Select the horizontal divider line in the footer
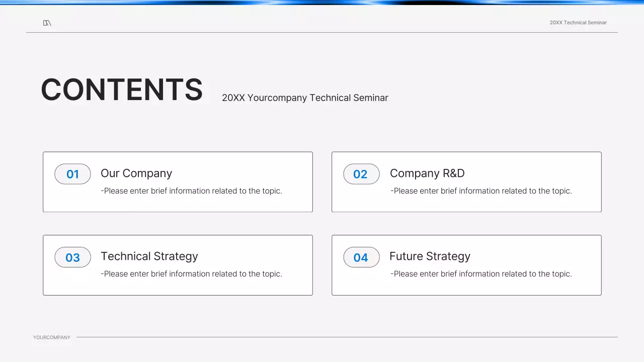This screenshot has width=644, height=362. pos(347,337)
